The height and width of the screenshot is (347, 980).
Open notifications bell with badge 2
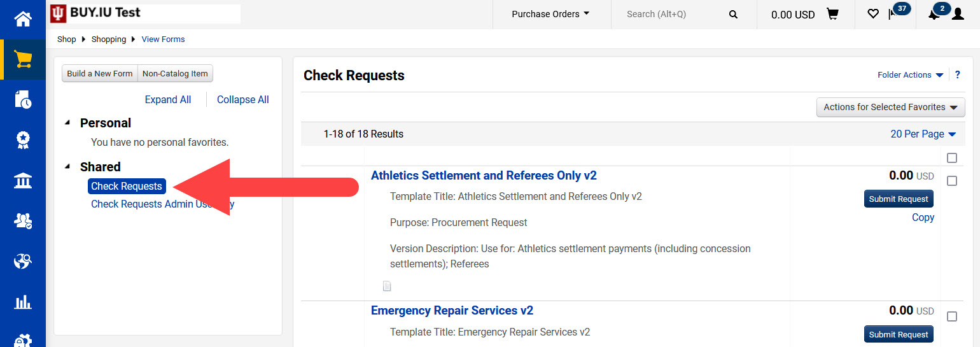(x=934, y=14)
